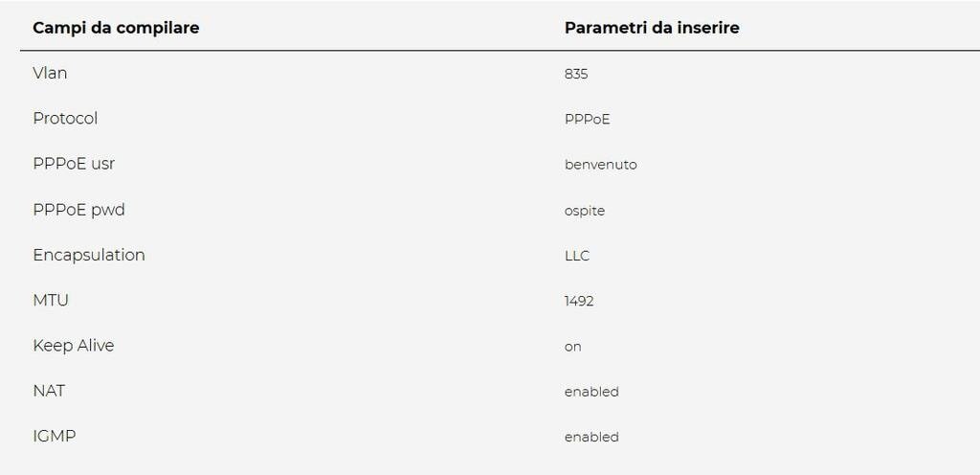Select the "PPPoE pwd" label
The width and height of the screenshot is (980, 475).
pos(78,210)
